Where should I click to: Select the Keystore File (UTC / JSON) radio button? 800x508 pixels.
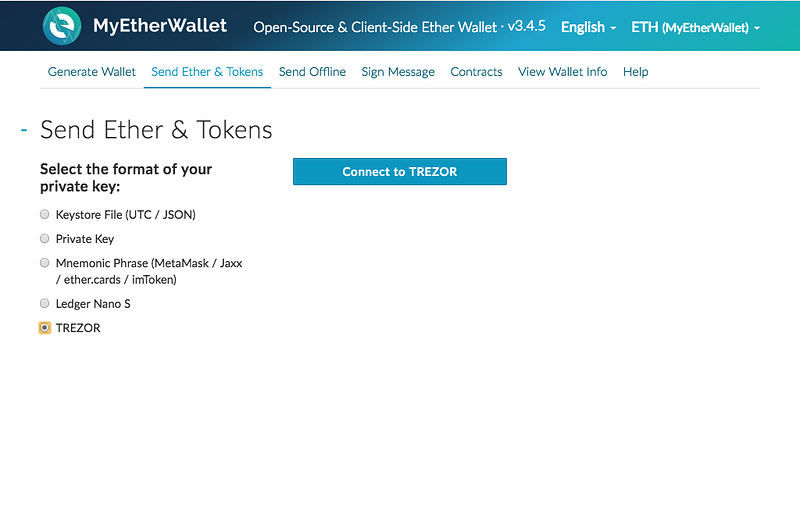(x=44, y=214)
